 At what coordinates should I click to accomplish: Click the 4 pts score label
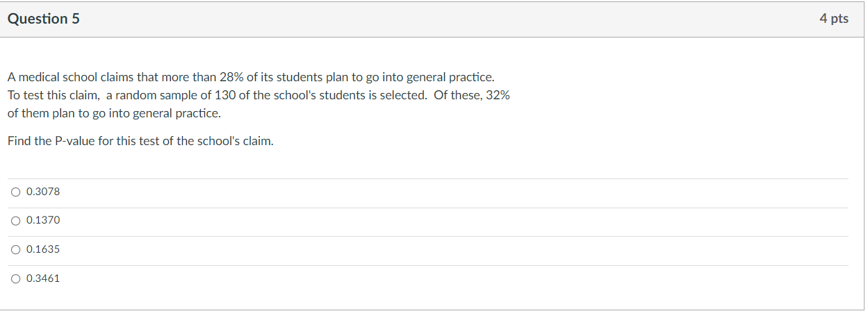coord(833,19)
